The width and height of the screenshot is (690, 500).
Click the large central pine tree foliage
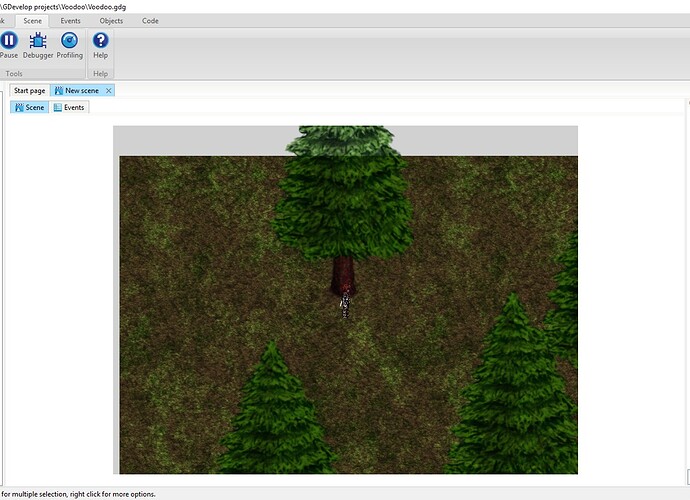[x=342, y=194]
